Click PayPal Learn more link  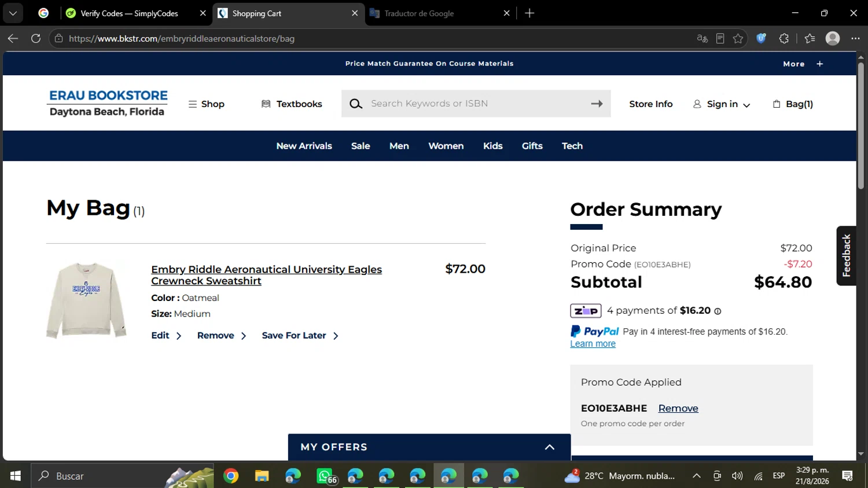click(x=593, y=344)
